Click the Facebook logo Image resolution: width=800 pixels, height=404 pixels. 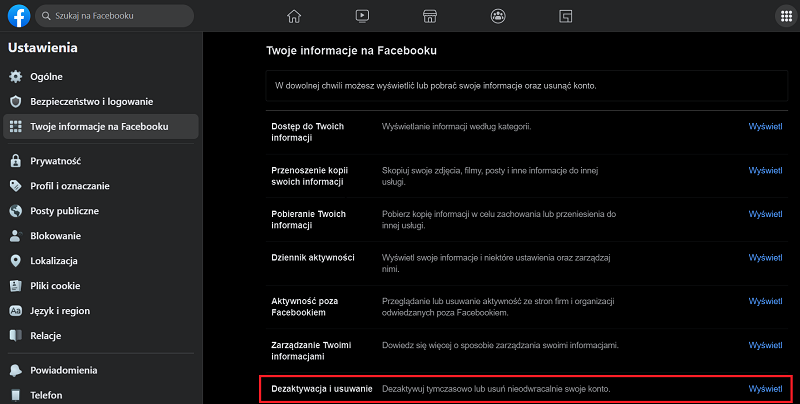[x=19, y=16]
